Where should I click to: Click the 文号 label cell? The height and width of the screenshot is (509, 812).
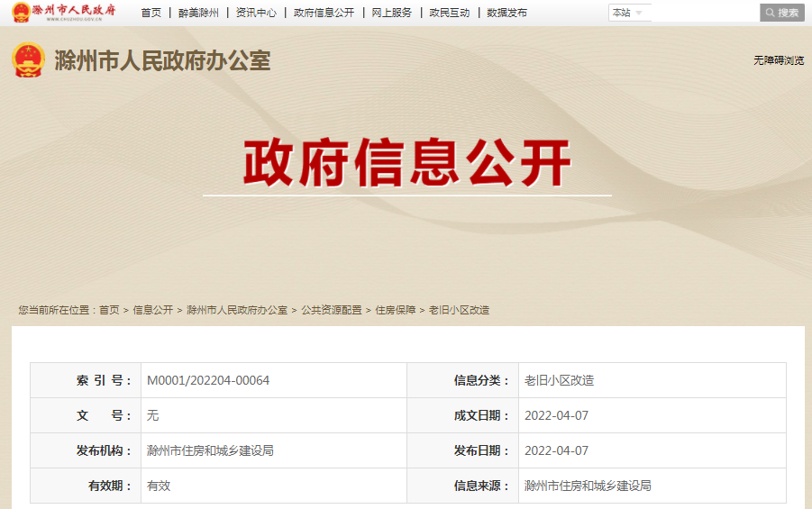point(86,415)
